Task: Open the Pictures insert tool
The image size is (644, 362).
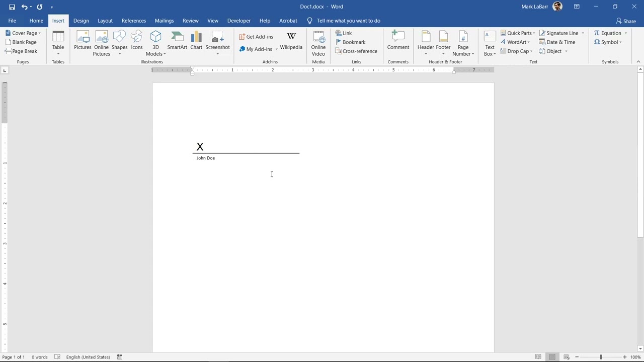Action: point(83,40)
